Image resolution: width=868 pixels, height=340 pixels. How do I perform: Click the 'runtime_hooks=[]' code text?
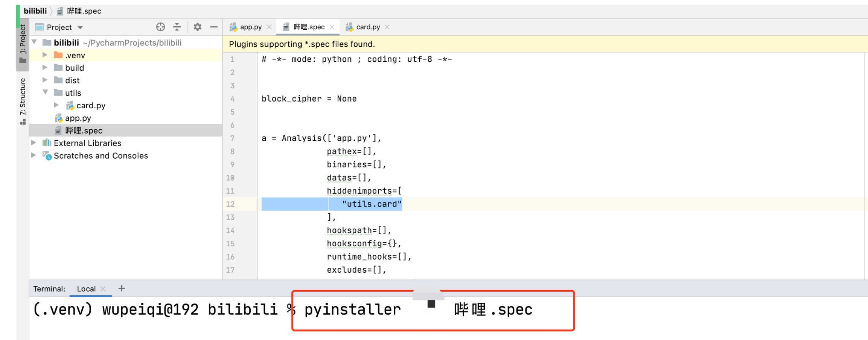pyautogui.click(x=367, y=257)
